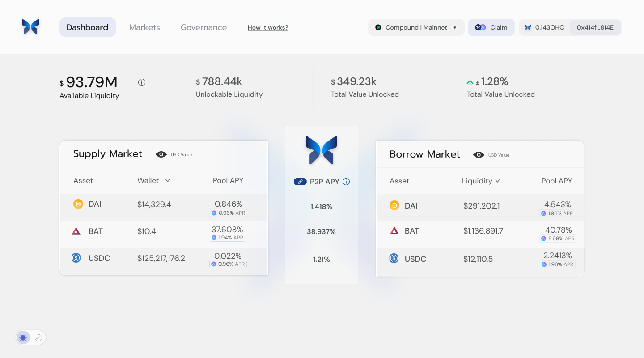Go to the Governance tab
This screenshot has width=644, height=358.
point(203,27)
